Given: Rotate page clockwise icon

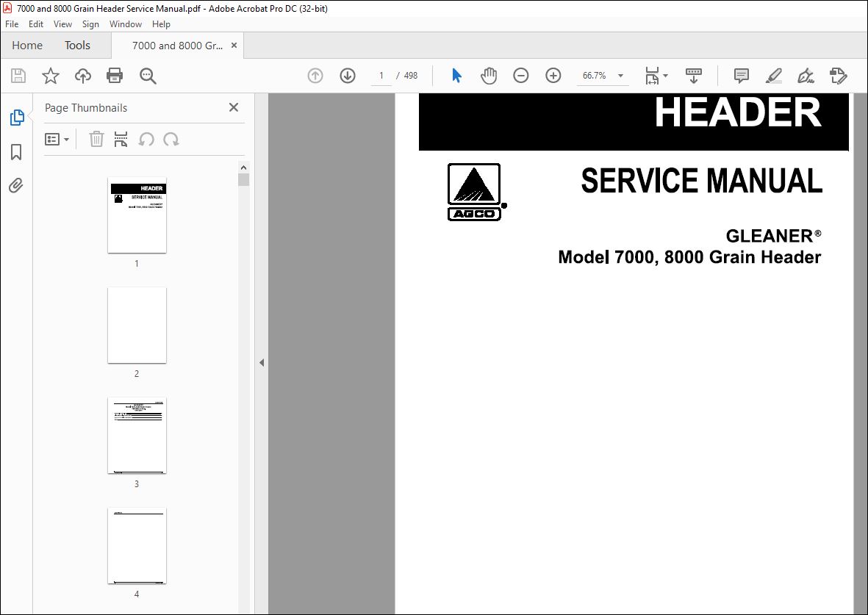Looking at the screenshot, I should 171,139.
